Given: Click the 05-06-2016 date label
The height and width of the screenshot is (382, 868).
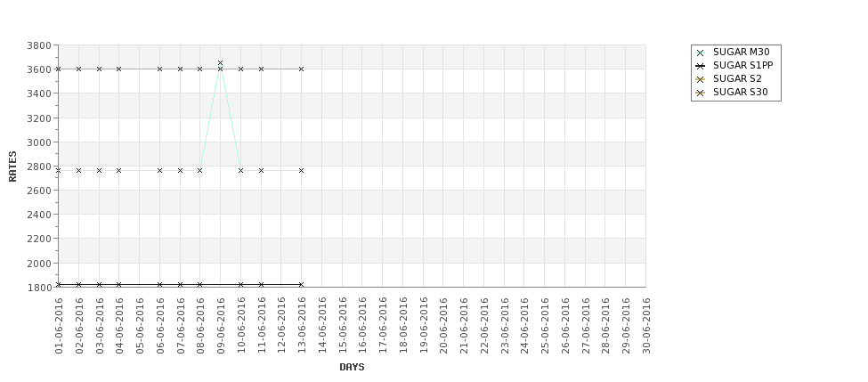Looking at the screenshot, I should 140,326.
